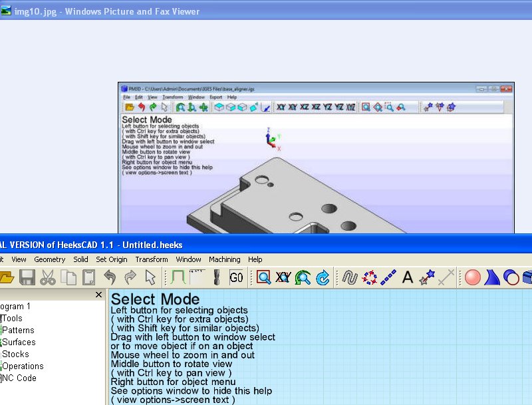This screenshot has height=405, width=532.
Task: Redo the action in HeeksCAD toolbar
Action: tap(130, 277)
